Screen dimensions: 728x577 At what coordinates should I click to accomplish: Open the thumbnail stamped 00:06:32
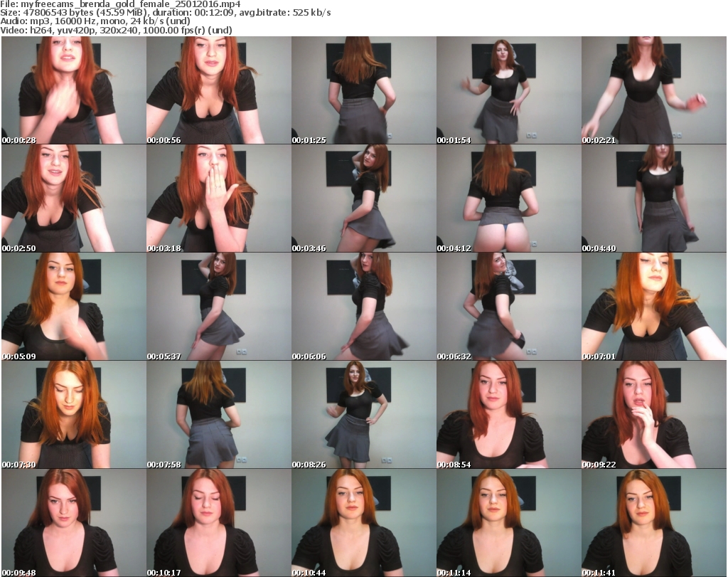click(508, 307)
